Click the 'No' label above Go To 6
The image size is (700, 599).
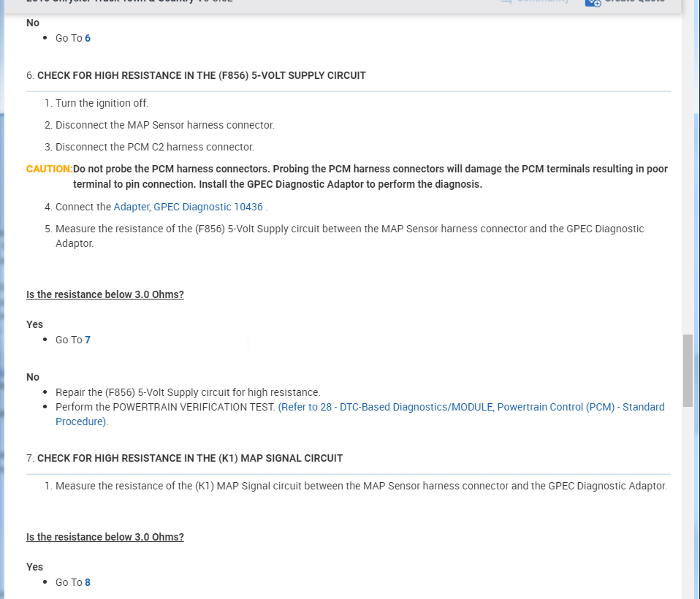(33, 23)
